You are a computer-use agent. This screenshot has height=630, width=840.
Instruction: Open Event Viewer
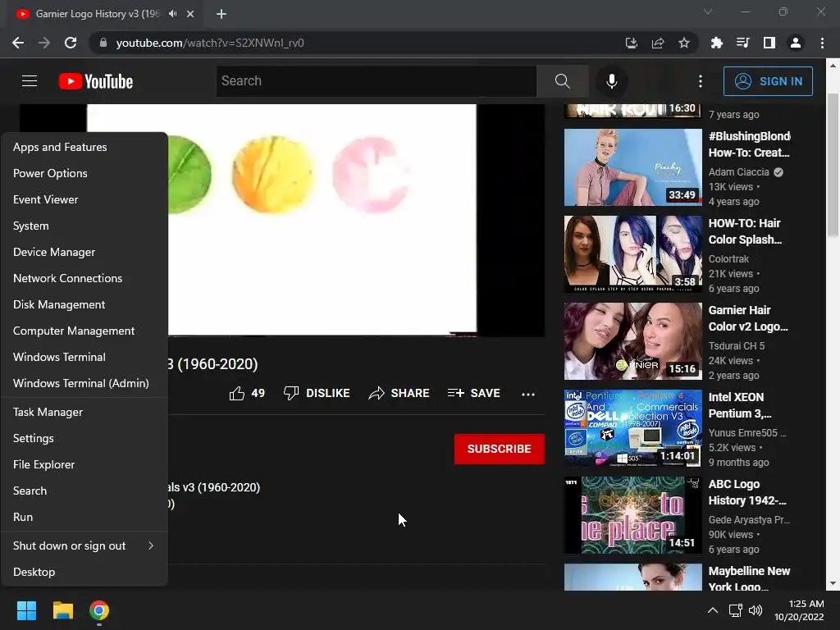84,199
